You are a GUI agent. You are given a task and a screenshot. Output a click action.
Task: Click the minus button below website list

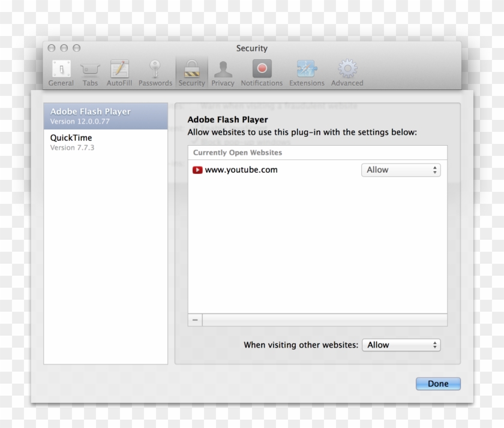194,320
